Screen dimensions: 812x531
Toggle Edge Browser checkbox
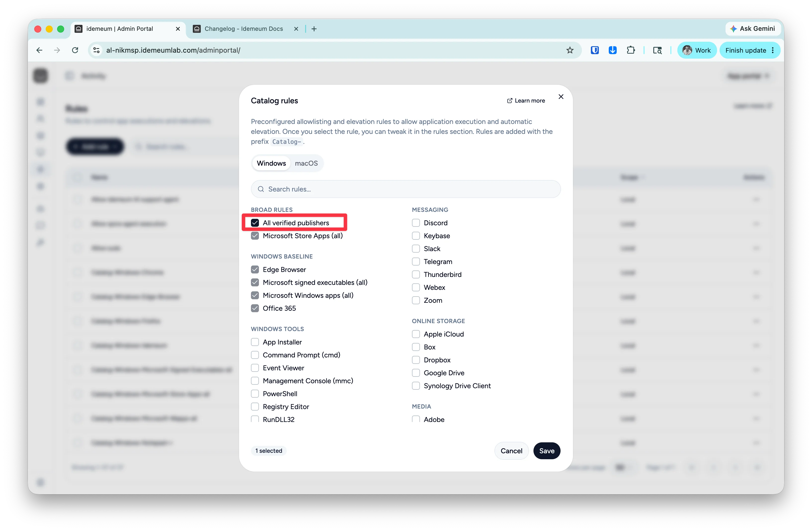pyautogui.click(x=255, y=269)
